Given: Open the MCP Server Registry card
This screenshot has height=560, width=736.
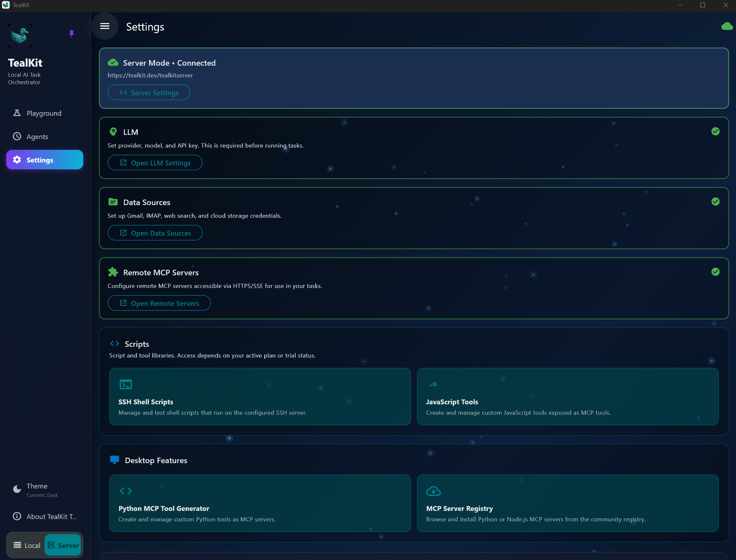Looking at the screenshot, I should point(568,503).
